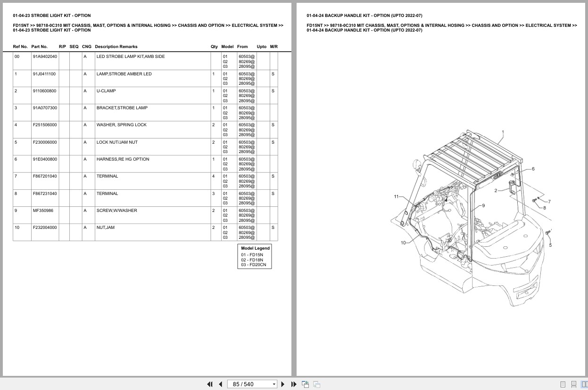
Task: Click the go to next view icon
Action: pos(317,384)
